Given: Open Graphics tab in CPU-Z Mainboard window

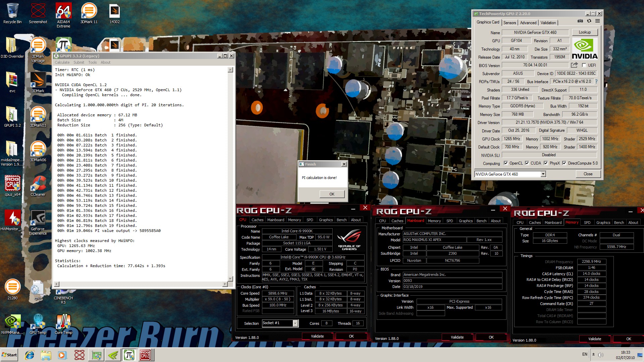Looking at the screenshot, I should click(466, 221).
